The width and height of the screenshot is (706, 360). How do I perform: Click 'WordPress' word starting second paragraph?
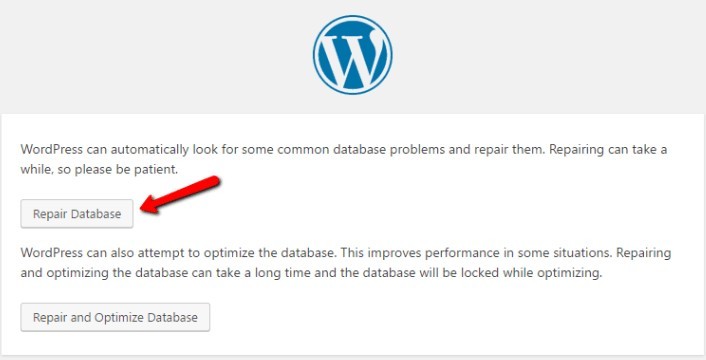pos(52,252)
